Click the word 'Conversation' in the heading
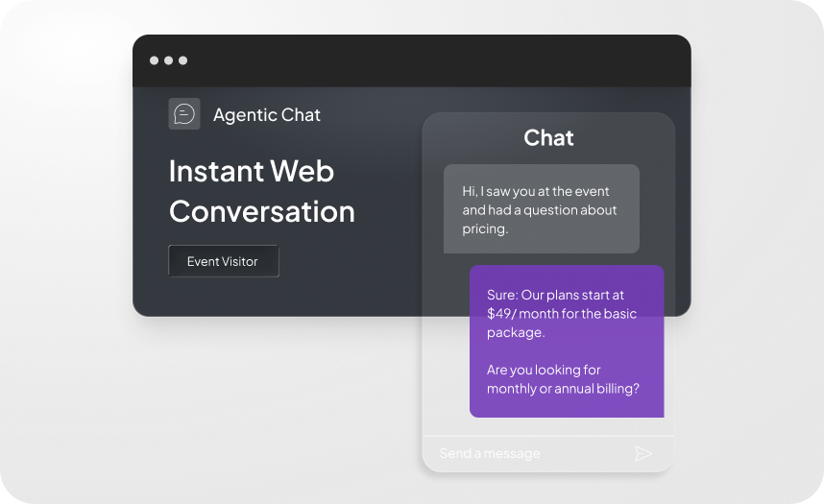The height and width of the screenshot is (504, 824). [x=262, y=211]
